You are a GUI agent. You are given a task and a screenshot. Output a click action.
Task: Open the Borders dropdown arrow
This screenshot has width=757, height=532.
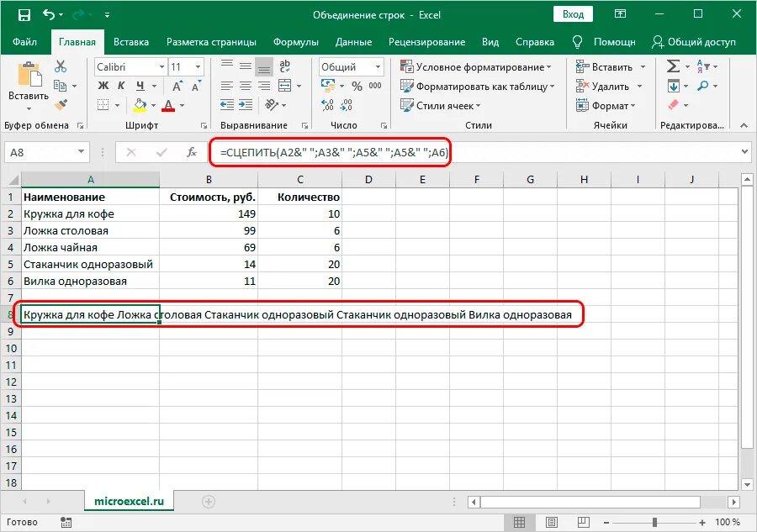point(117,105)
